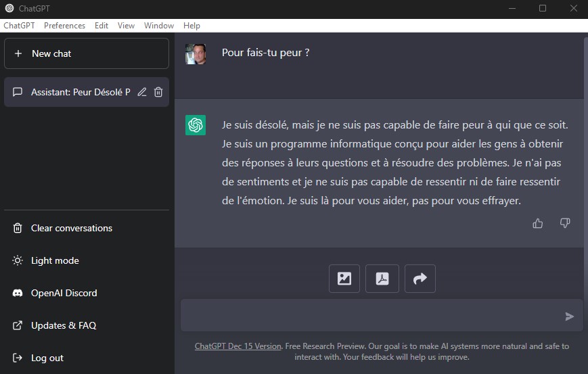Open the ChatGPT menu
The image size is (588, 374).
19,26
